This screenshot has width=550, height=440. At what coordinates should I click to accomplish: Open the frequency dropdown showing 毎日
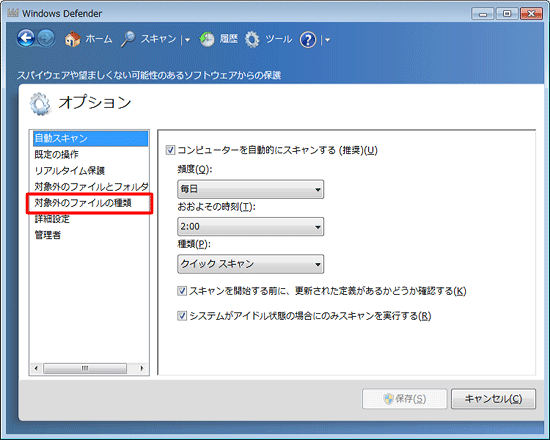[250, 189]
